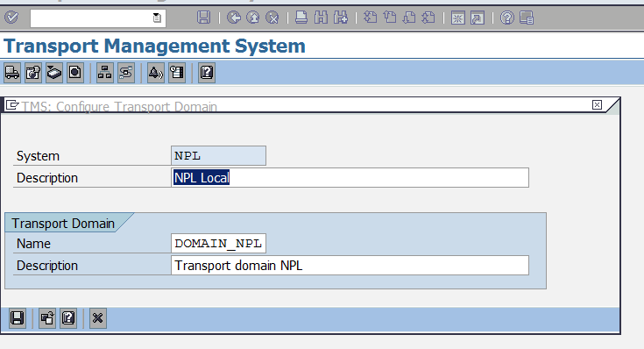Click the Find Next binoculars-plus icon

point(341,18)
